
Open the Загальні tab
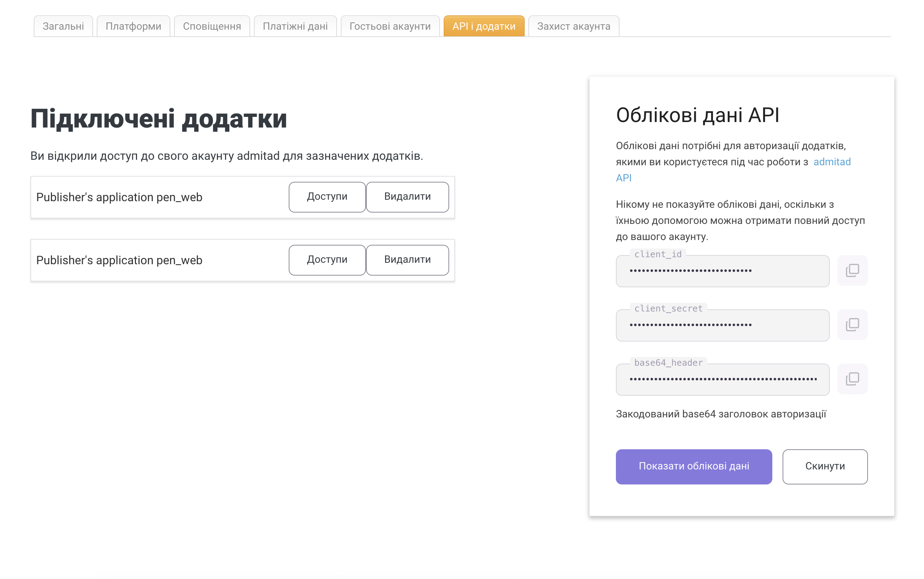63,26
